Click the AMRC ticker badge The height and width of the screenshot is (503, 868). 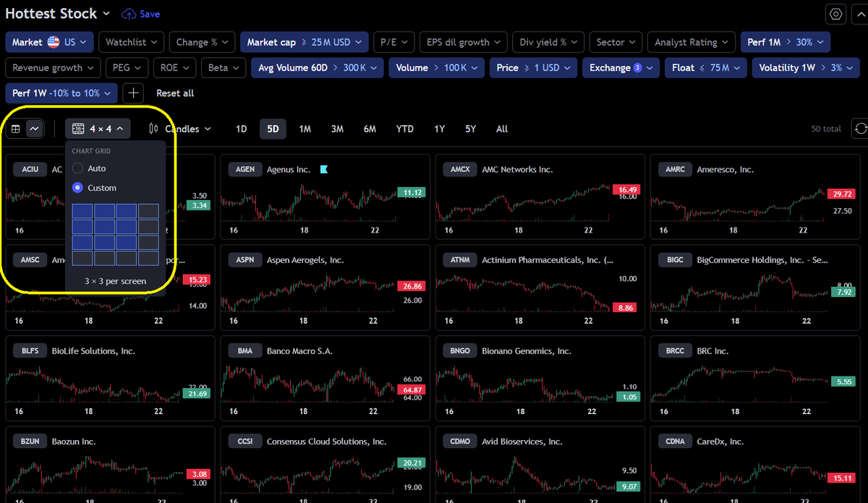(675, 169)
